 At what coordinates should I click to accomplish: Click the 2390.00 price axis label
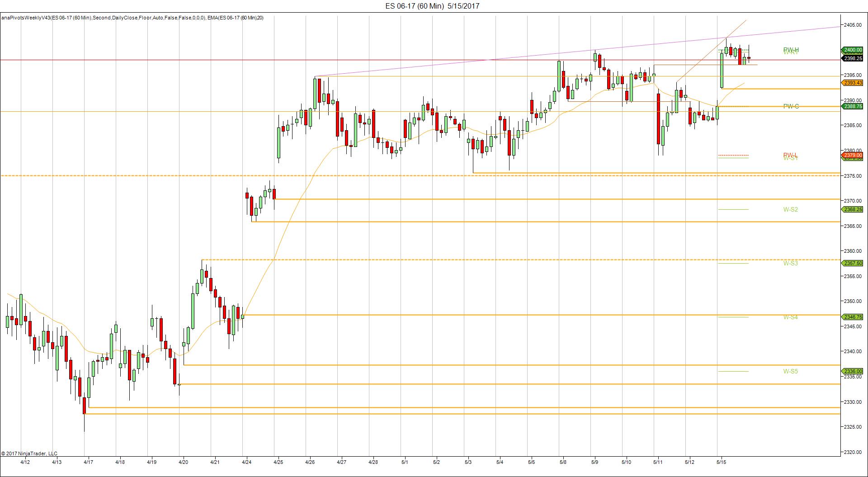click(853, 100)
